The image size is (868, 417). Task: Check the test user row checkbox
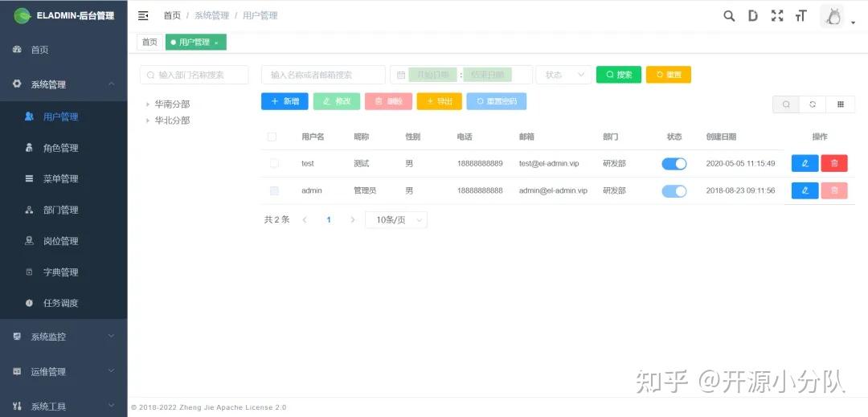pyautogui.click(x=274, y=163)
